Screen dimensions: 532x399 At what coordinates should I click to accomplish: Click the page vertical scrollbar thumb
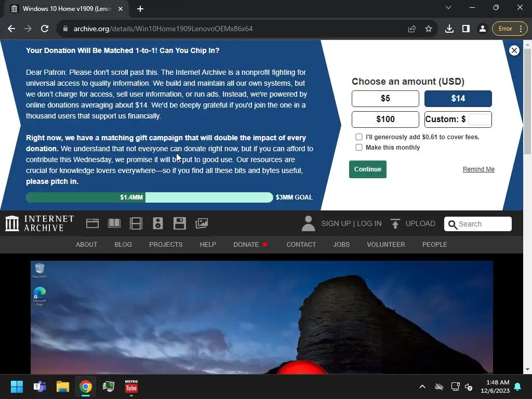pyautogui.click(x=527, y=101)
